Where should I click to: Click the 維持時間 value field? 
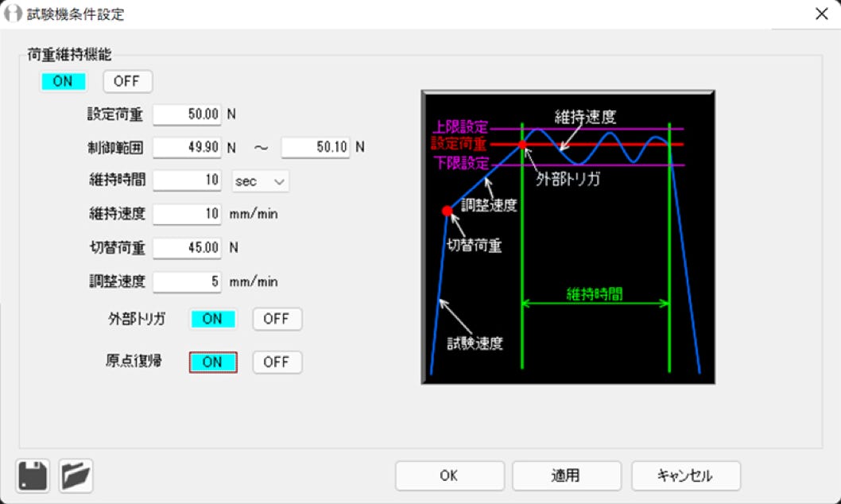187,180
